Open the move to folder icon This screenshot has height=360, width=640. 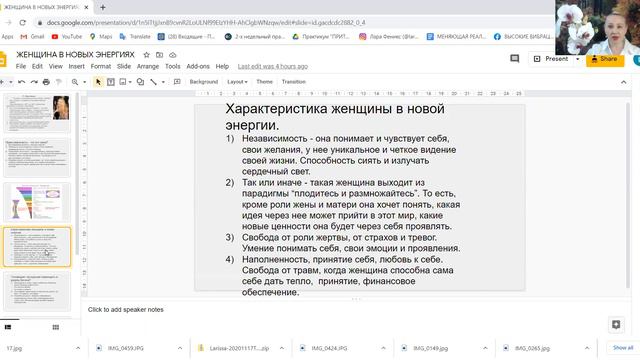point(160,55)
